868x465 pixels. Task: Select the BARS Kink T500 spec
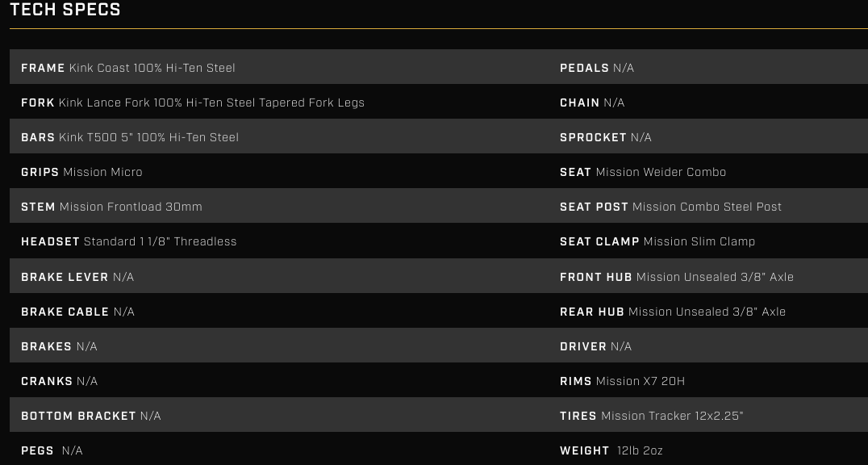coord(130,137)
